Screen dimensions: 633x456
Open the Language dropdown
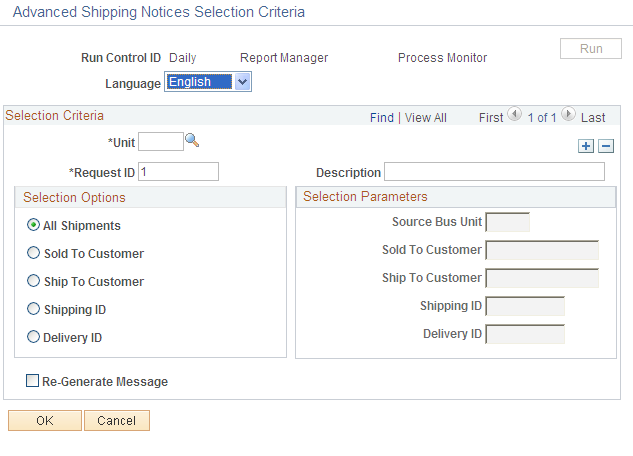click(x=242, y=83)
